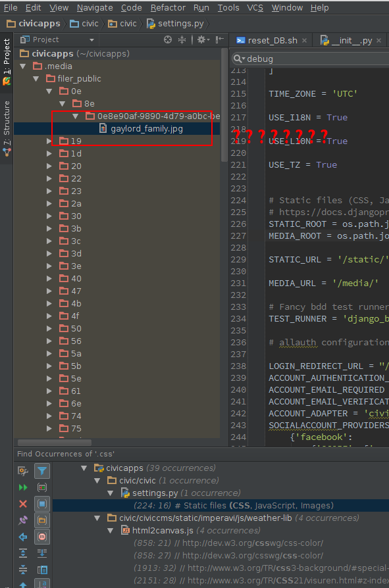This screenshot has width=389, height=588.
Task: Open the VCS menu
Action: (x=255, y=7)
